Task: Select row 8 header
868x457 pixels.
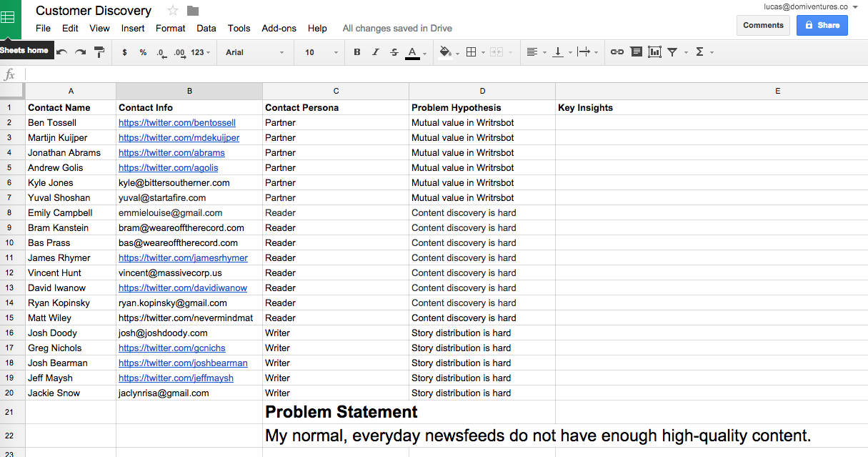Action: click(x=12, y=212)
